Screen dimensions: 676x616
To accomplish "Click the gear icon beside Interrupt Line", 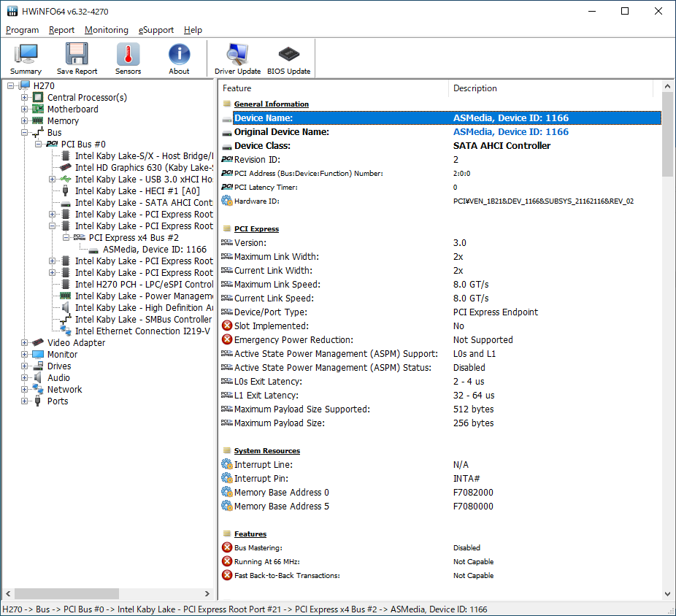I will click(x=227, y=464).
